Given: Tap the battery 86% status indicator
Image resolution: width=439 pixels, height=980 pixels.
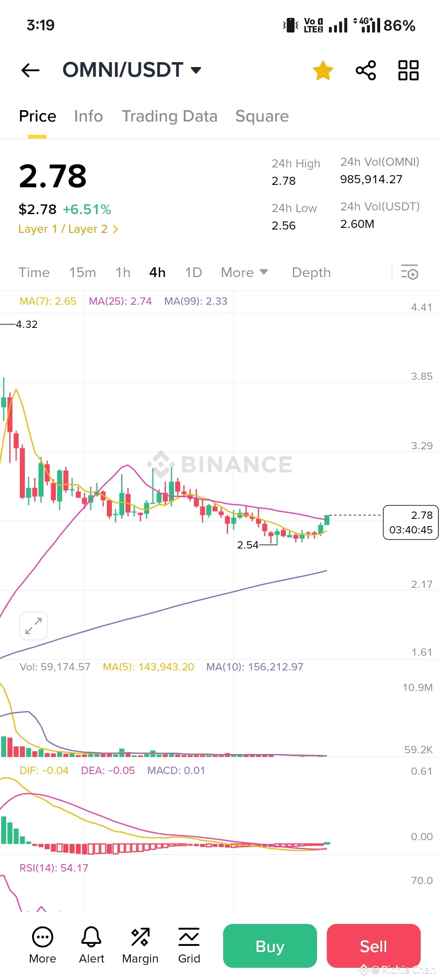Looking at the screenshot, I should [399, 26].
